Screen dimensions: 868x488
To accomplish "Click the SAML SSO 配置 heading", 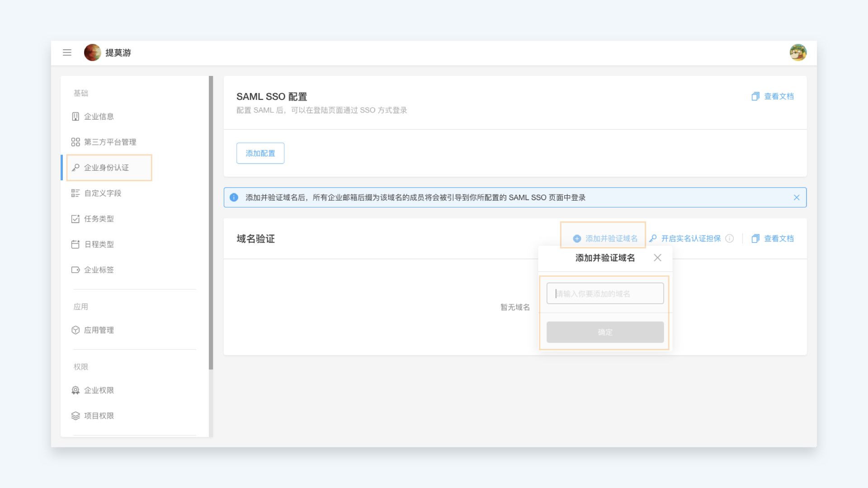I will [x=272, y=97].
